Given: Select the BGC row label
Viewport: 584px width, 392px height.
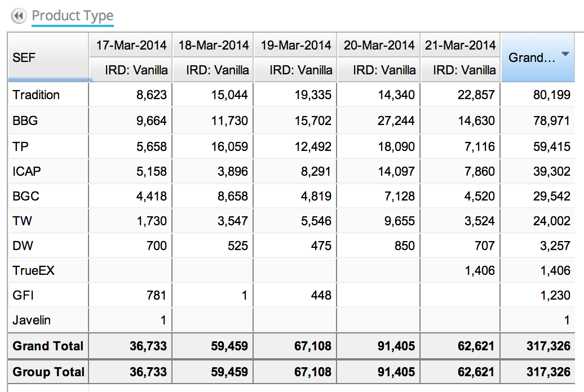Looking at the screenshot, I should 26,196.
